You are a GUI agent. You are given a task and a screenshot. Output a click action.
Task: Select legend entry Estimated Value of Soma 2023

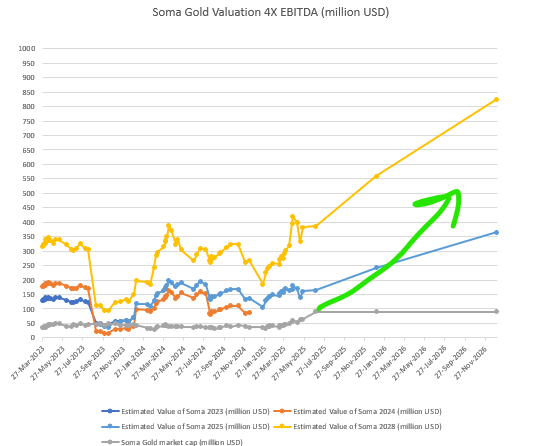tap(185, 411)
